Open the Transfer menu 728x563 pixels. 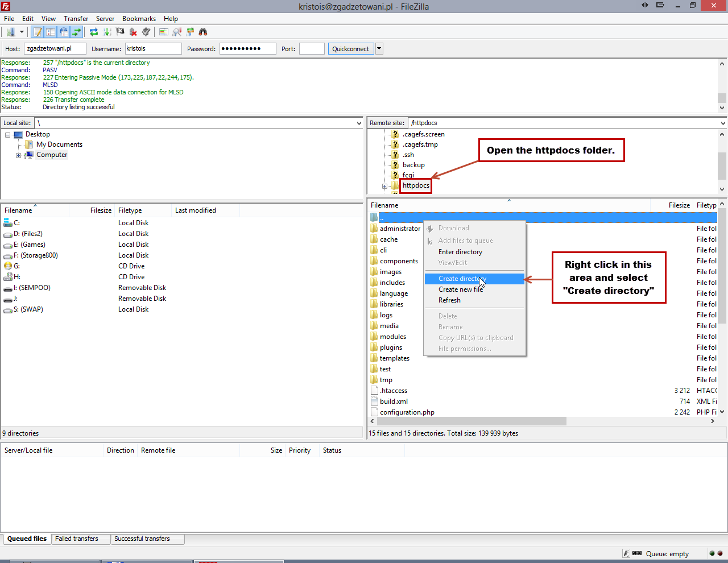[x=76, y=19]
